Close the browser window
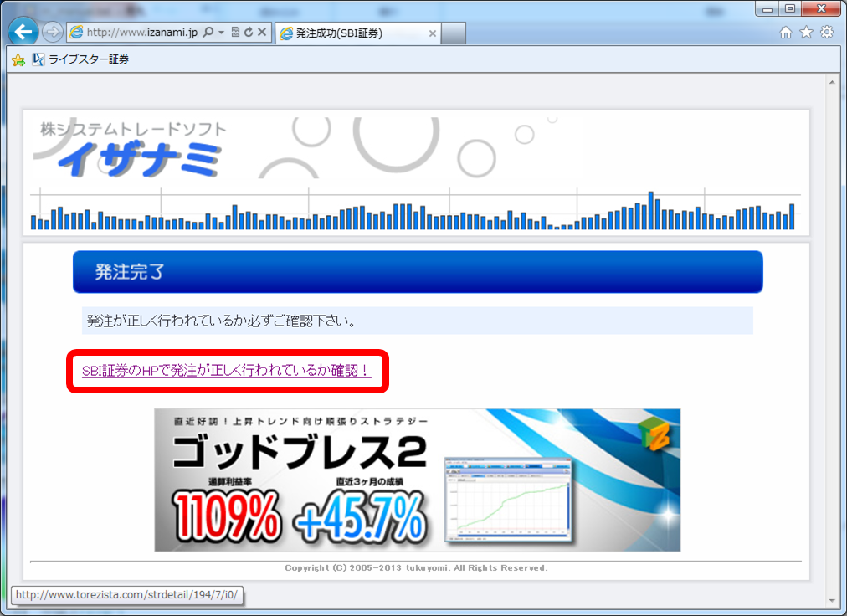Image resolution: width=847 pixels, height=616 pixels. (821, 8)
